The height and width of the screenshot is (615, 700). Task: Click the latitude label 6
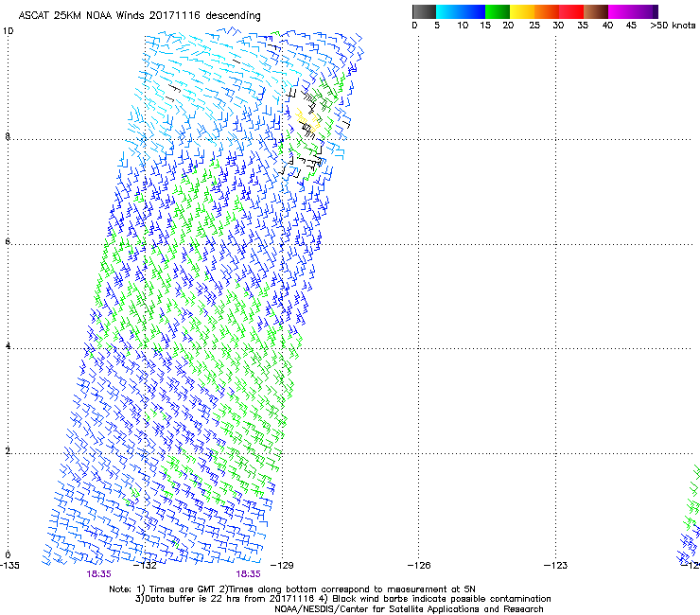click(8, 241)
